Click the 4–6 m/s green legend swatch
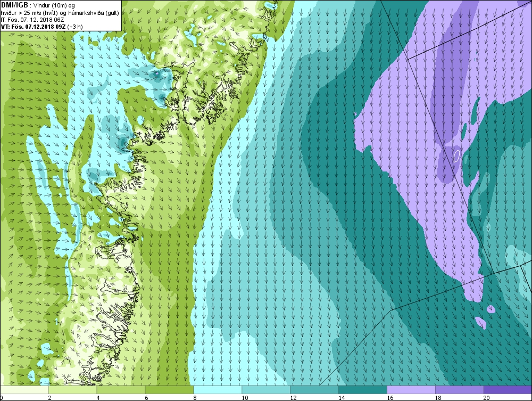 121,390
